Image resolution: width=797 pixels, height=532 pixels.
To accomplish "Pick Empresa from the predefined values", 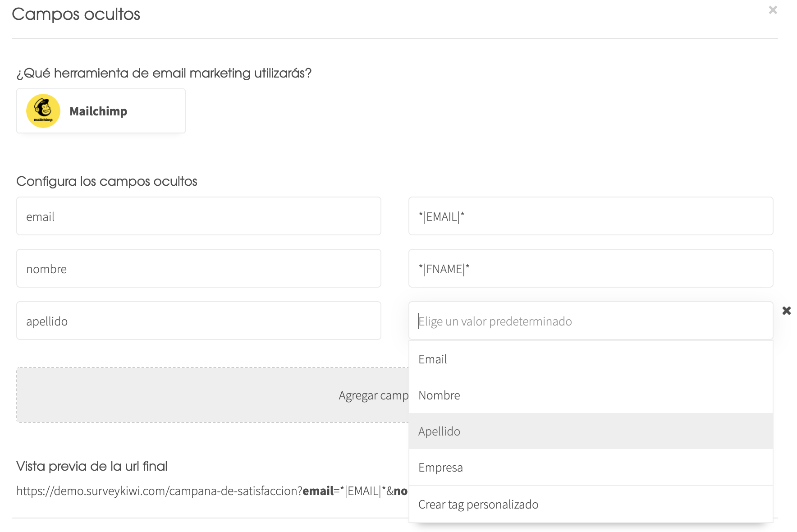I will [591, 468].
